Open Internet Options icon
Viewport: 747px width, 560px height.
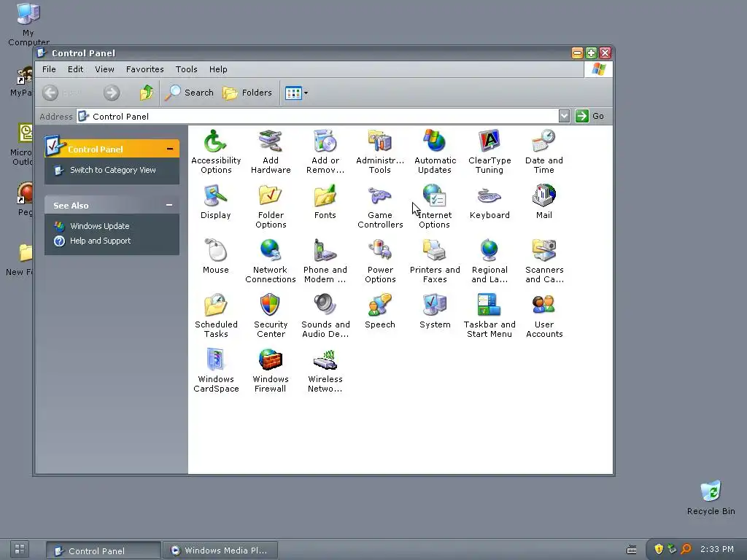[x=435, y=206]
